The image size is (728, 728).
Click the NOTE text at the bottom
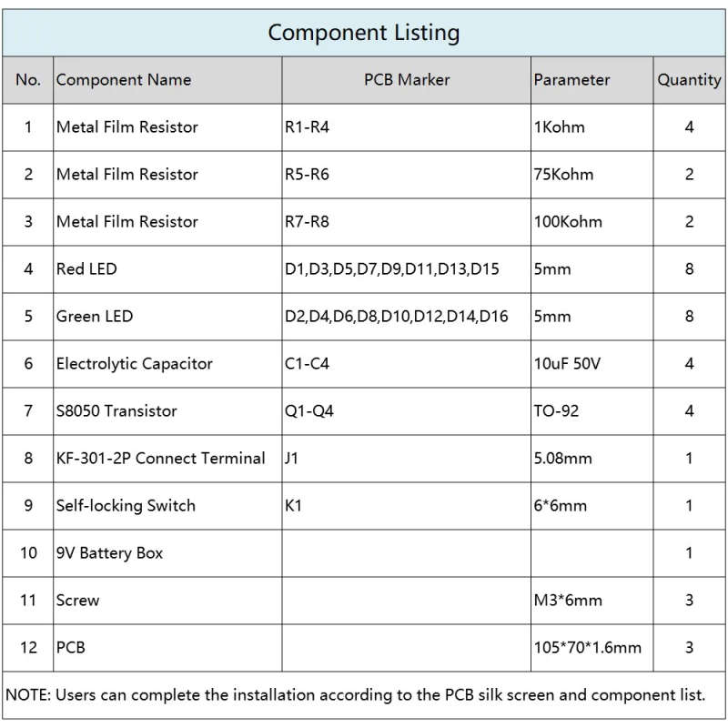point(355,695)
